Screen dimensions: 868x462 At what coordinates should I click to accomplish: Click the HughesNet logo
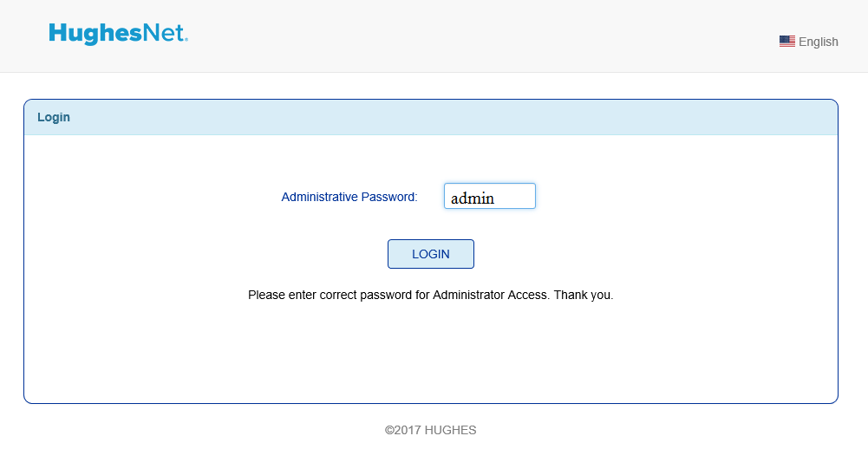(x=119, y=33)
